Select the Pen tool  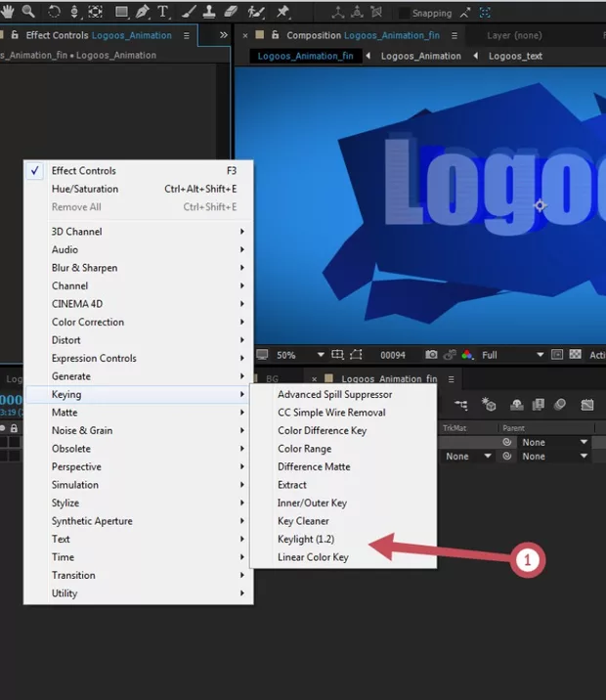click(143, 12)
